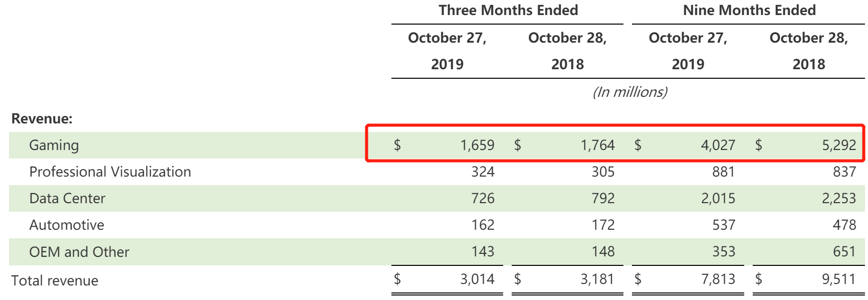Click the Data Center row label
The image size is (868, 300).
[x=67, y=199]
